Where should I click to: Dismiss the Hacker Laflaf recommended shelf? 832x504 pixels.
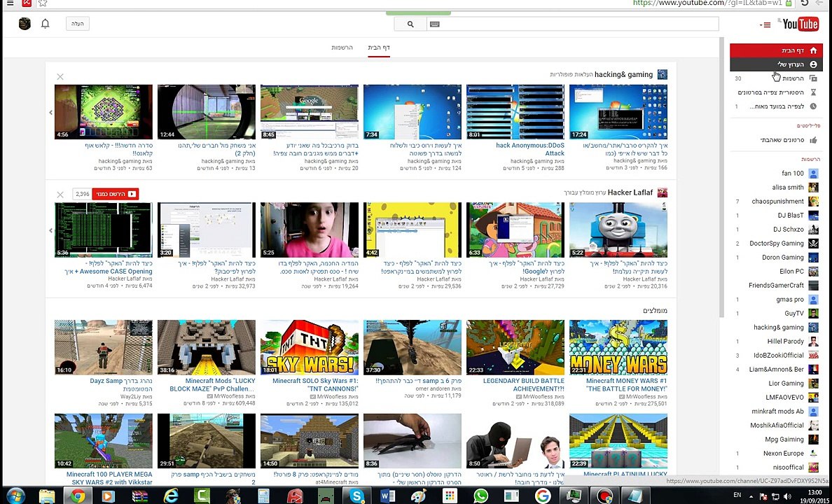[60, 195]
